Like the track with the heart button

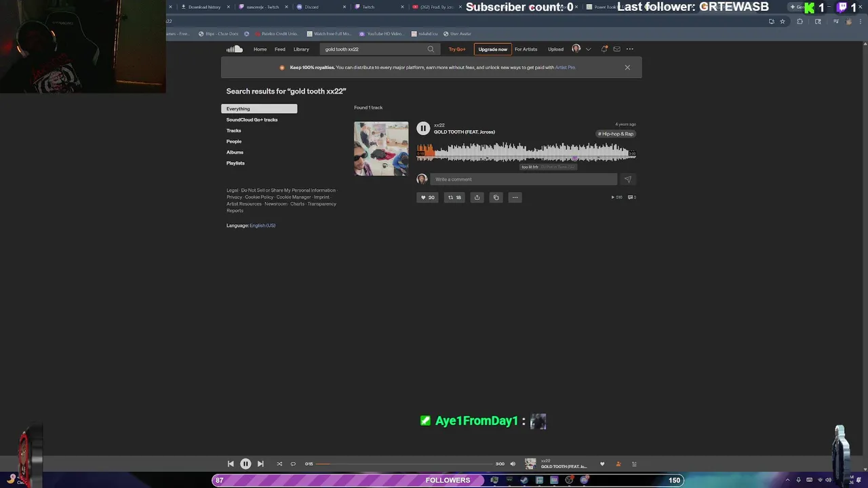click(x=427, y=197)
